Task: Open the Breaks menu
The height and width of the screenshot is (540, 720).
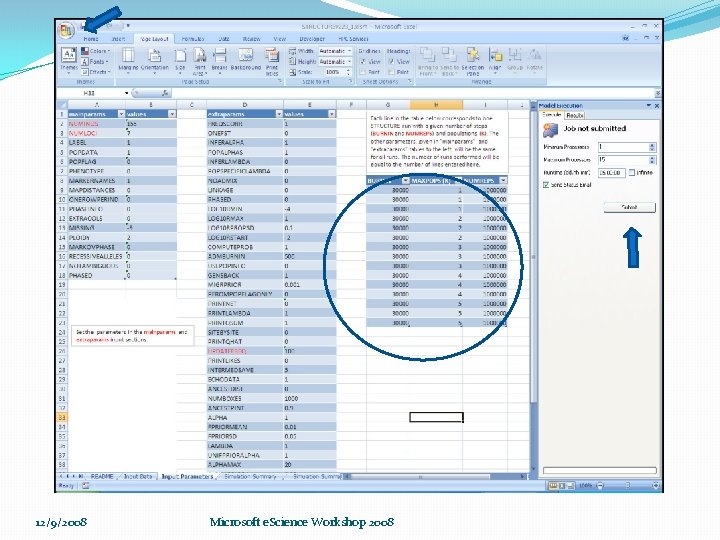Action: tap(219, 61)
